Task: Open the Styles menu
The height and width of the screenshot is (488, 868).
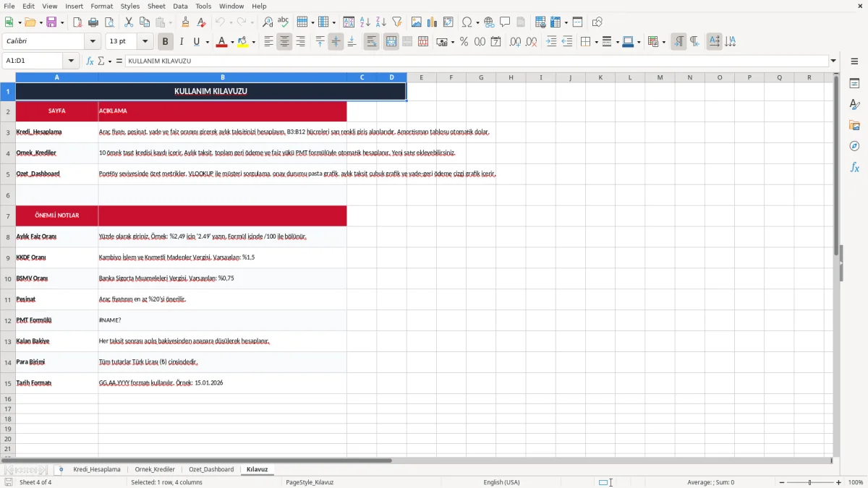Action: (x=130, y=6)
